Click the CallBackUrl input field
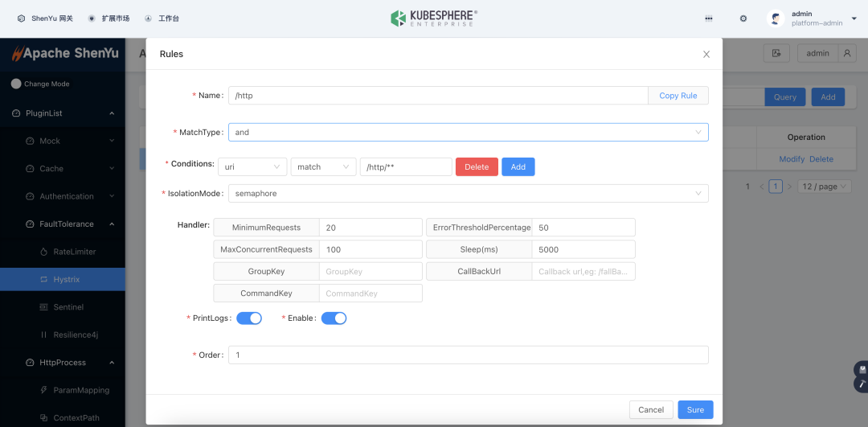 [583, 271]
